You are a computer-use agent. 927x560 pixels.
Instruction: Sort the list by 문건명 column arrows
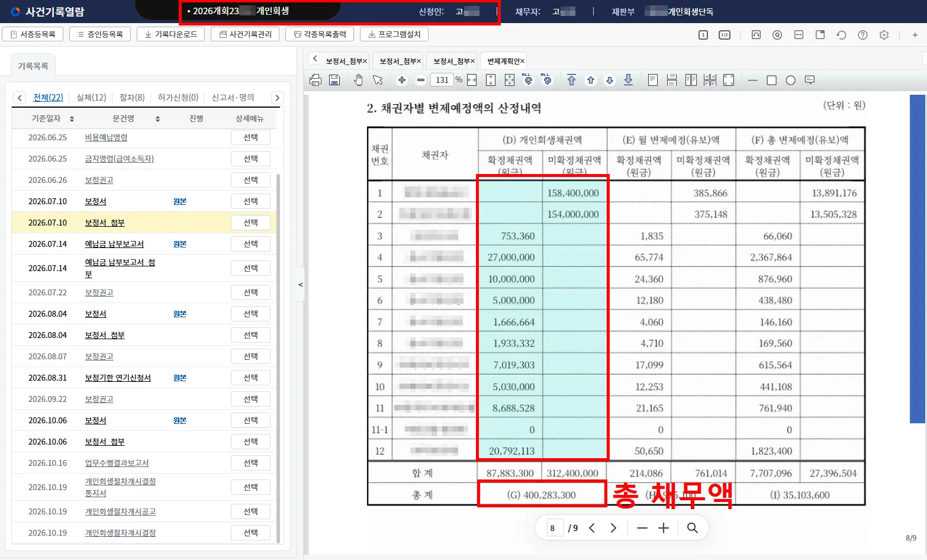click(x=157, y=119)
